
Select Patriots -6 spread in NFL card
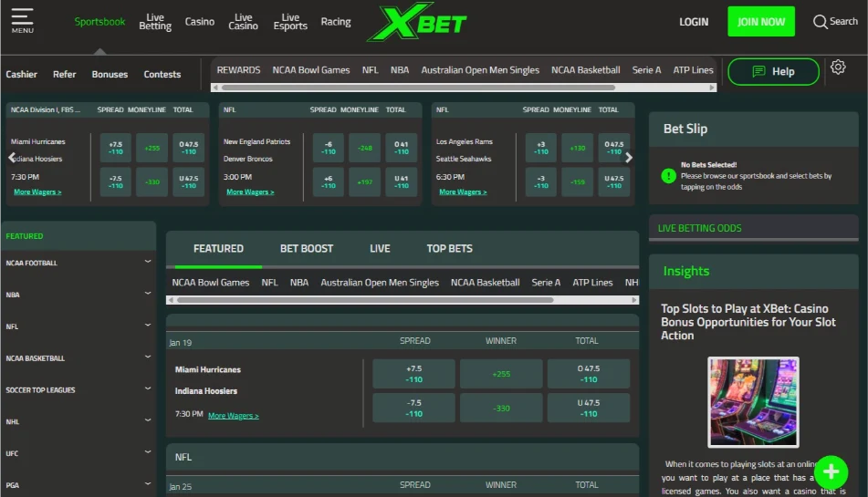pyautogui.click(x=329, y=148)
